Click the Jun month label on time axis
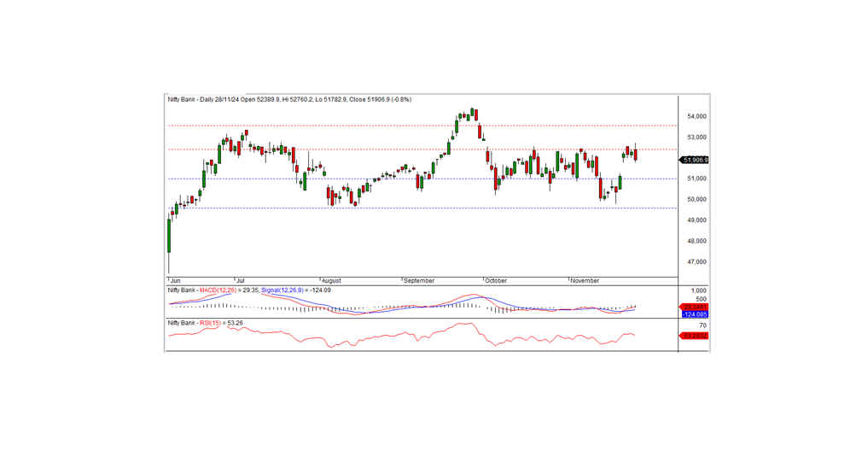 (175, 281)
